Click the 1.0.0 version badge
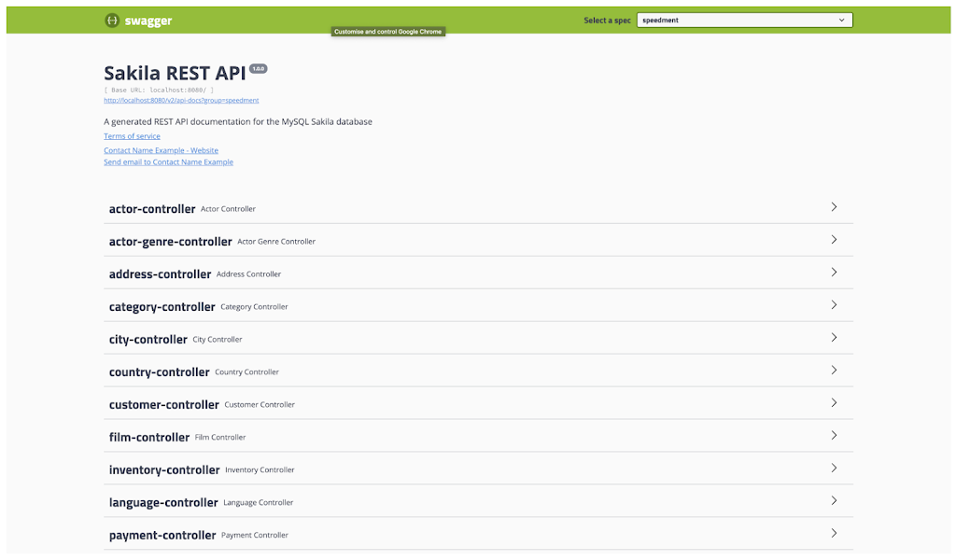This screenshot has width=956, height=560. click(259, 69)
